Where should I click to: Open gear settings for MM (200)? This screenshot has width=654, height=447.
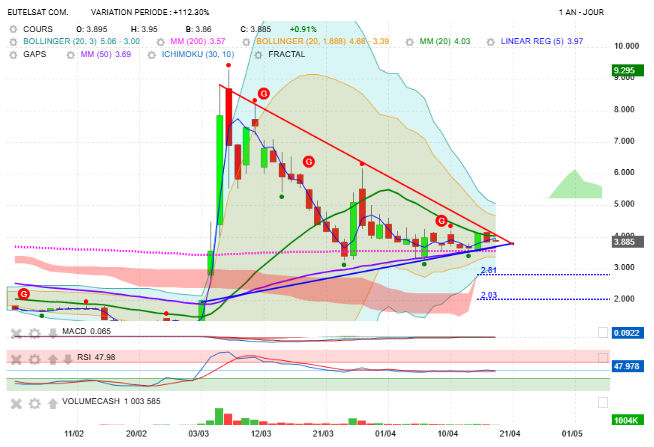click(x=161, y=42)
